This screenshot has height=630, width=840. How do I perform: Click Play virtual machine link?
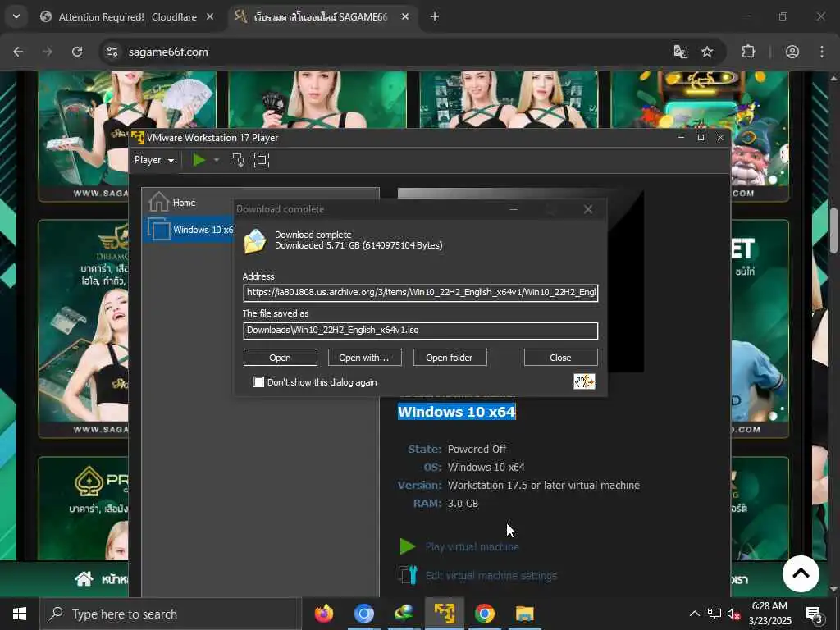(x=472, y=546)
